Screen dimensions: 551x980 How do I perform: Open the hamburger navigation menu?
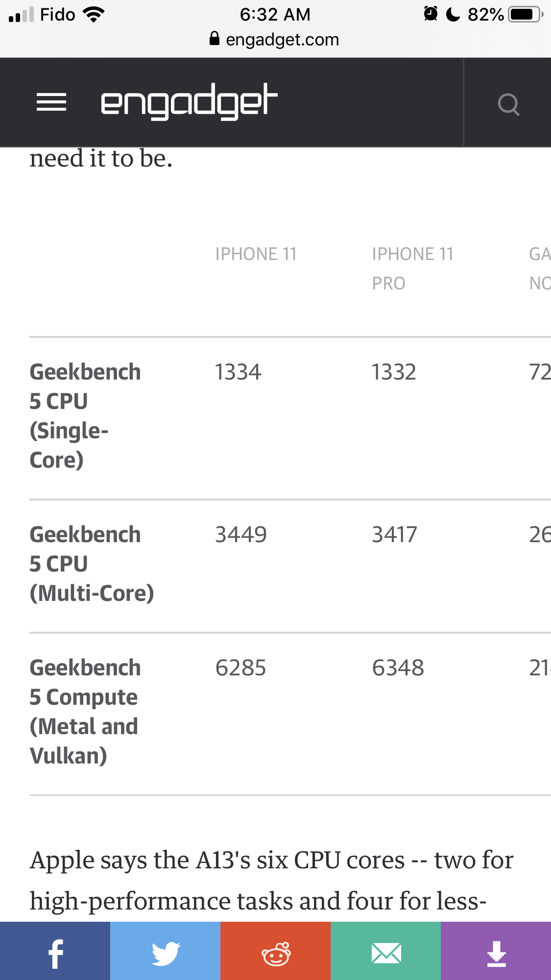coord(51,102)
